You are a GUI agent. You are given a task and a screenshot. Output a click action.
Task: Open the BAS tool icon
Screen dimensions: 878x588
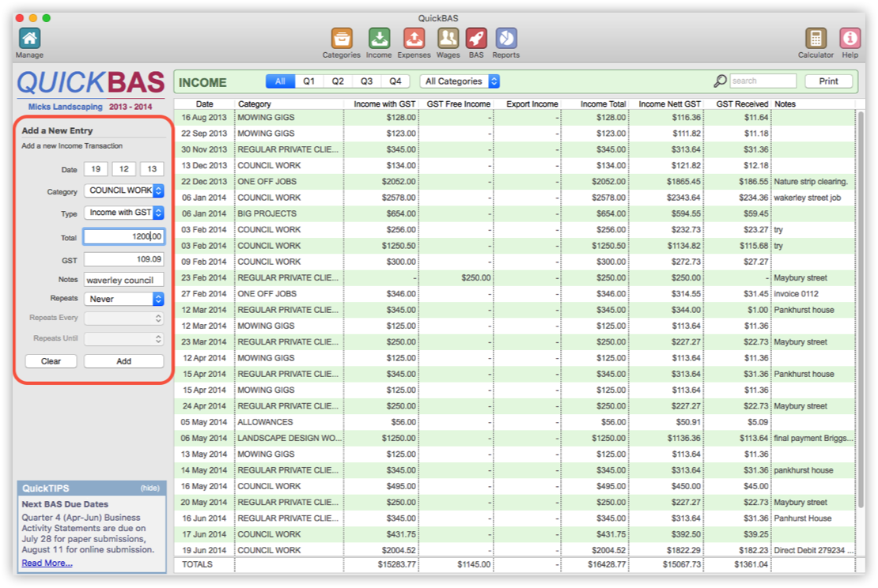[x=478, y=37]
